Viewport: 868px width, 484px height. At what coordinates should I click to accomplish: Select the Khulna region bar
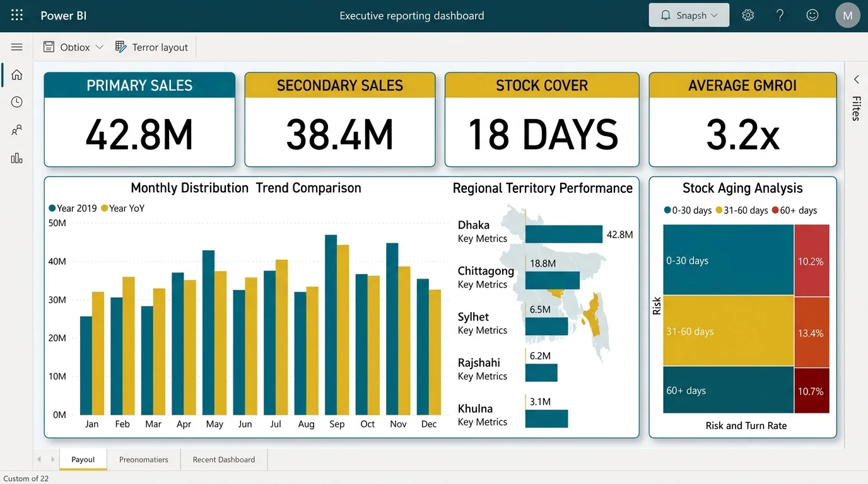[x=547, y=418]
